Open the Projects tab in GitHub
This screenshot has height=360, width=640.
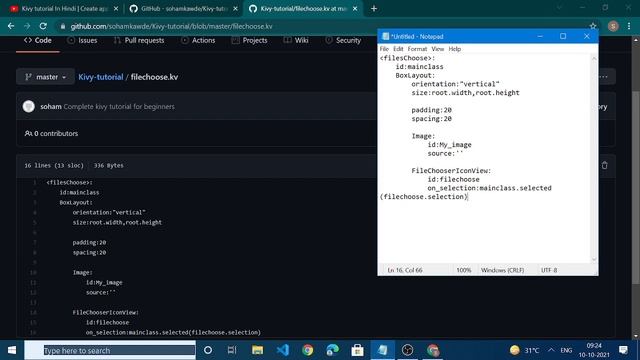(249, 40)
